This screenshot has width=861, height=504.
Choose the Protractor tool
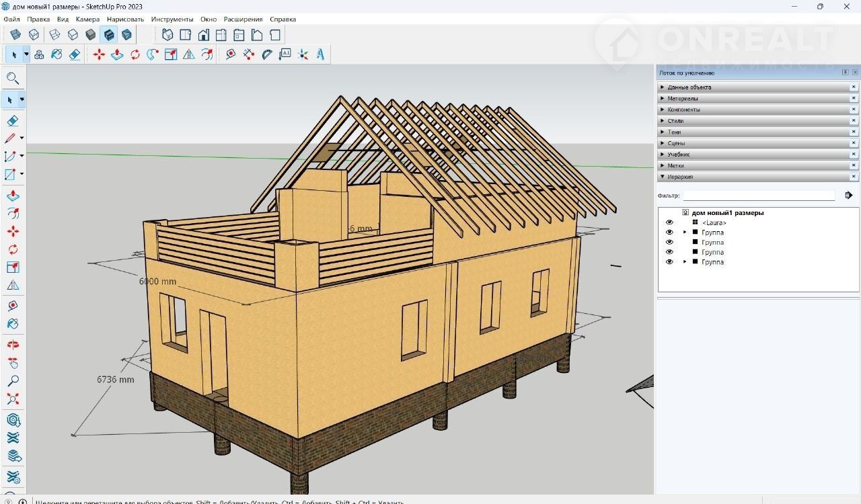267,54
